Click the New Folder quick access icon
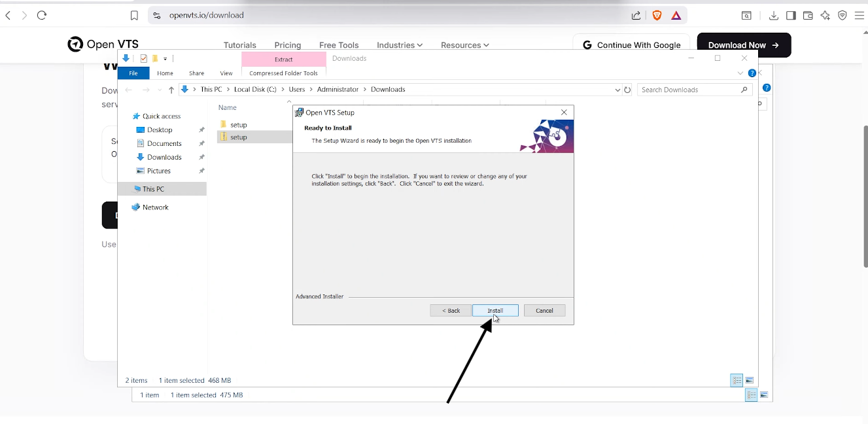868x424 pixels. click(155, 58)
